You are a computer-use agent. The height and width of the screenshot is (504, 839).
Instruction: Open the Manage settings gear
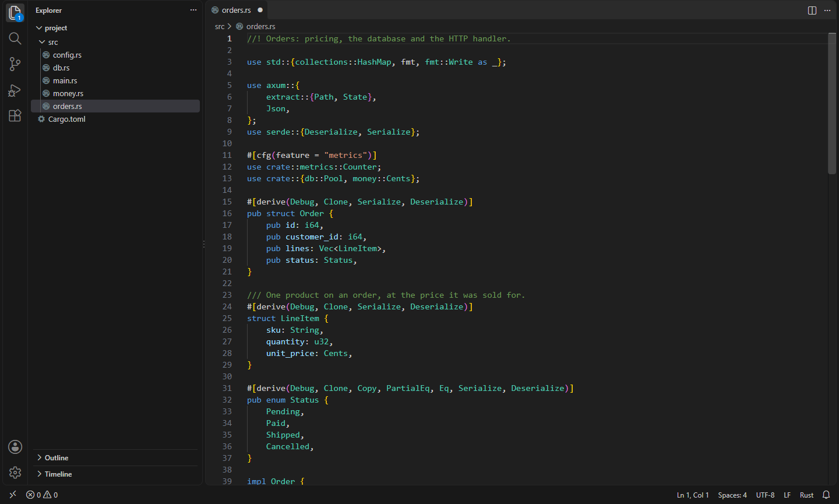[15, 473]
